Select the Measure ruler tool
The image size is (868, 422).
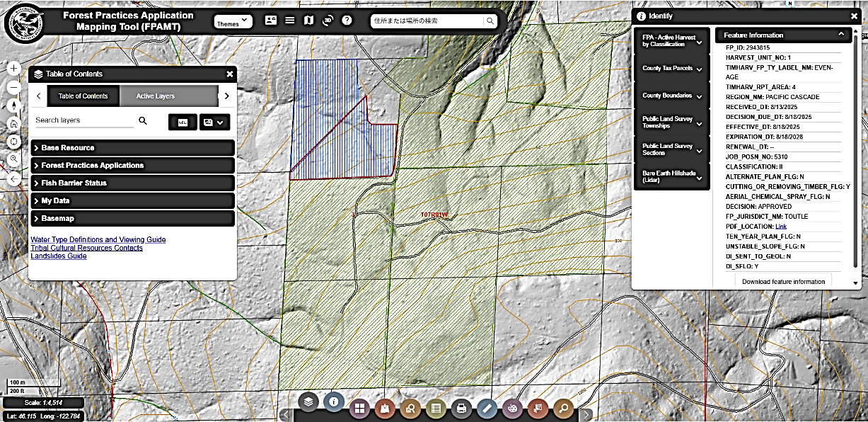click(487, 408)
